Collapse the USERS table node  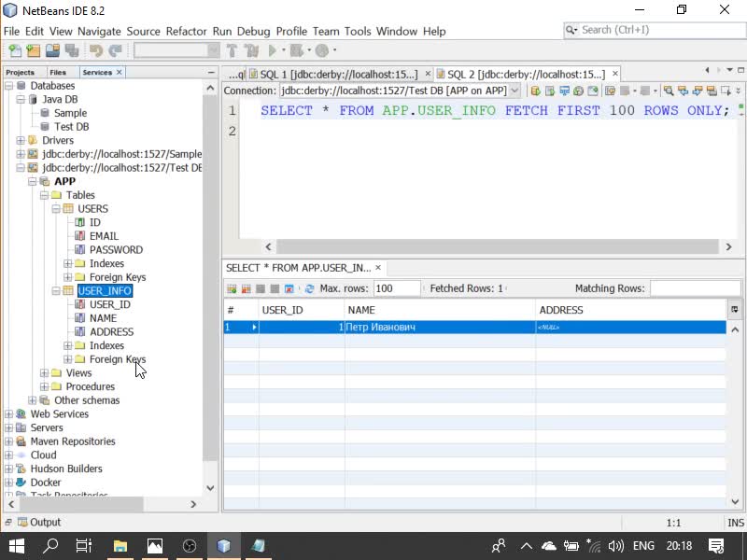(x=56, y=208)
